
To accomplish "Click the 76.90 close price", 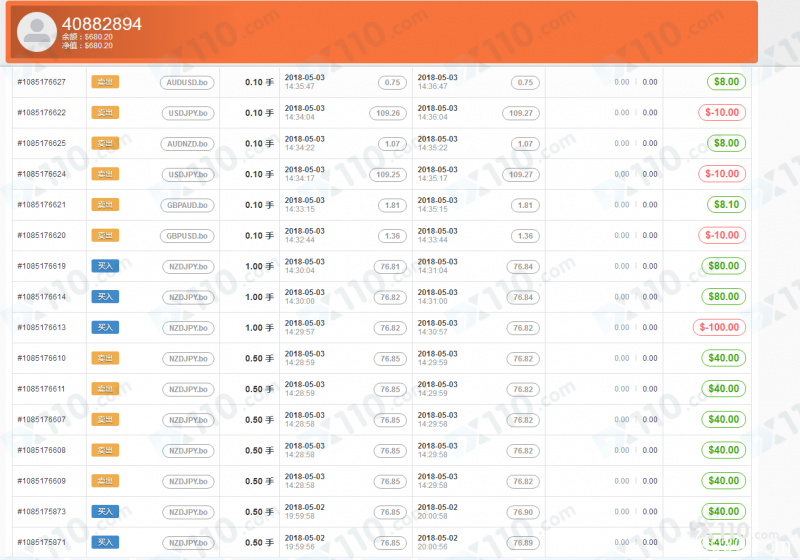I will pyautogui.click(x=523, y=512).
